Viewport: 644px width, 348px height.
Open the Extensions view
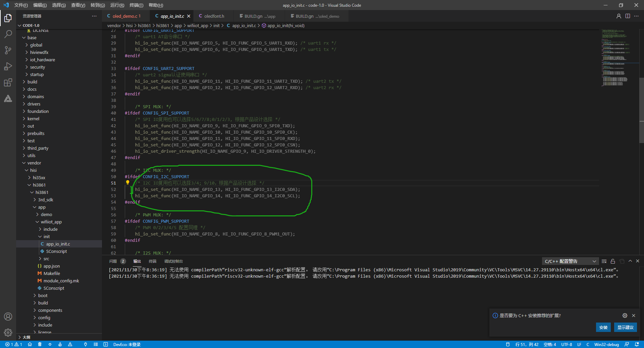(x=8, y=82)
